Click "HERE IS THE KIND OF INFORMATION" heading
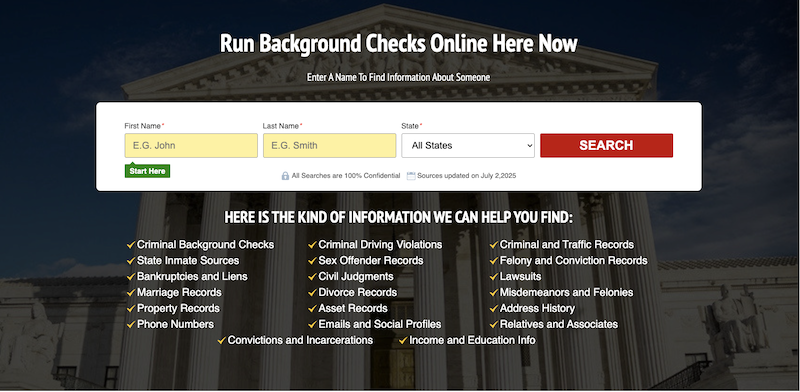Image resolution: width=800 pixels, height=392 pixels. (x=399, y=218)
